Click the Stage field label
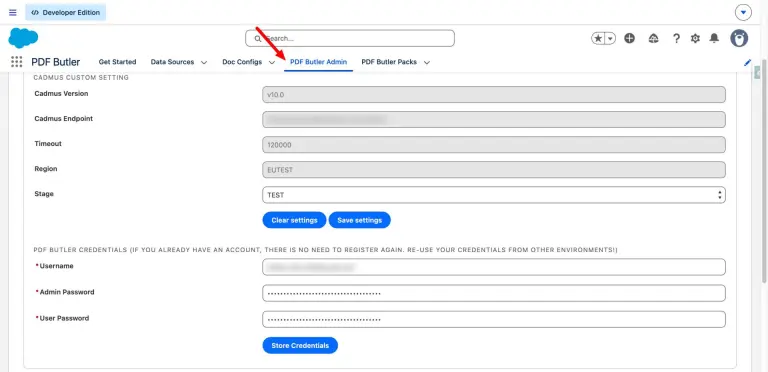Screen dimensions: 768x372 pyautogui.click(x=44, y=194)
